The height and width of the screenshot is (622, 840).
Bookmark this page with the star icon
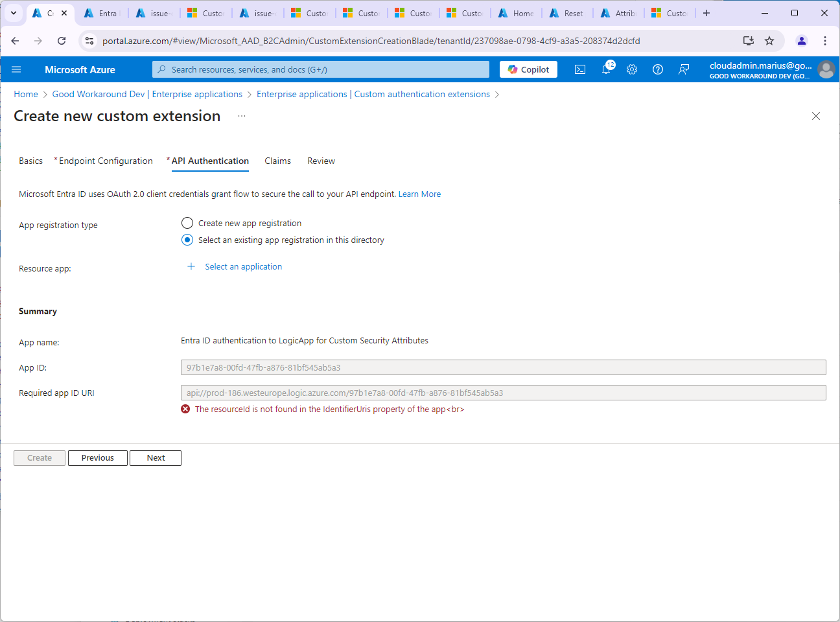coord(769,41)
